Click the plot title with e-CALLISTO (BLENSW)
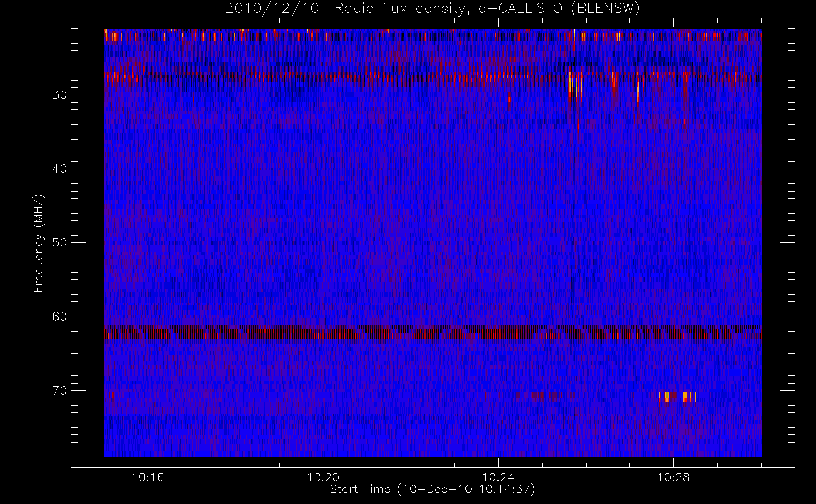The height and width of the screenshot is (504, 816). (x=433, y=9)
